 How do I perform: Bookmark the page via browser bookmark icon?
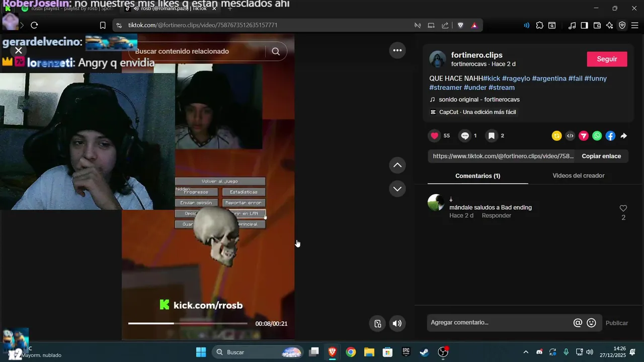[103, 25]
